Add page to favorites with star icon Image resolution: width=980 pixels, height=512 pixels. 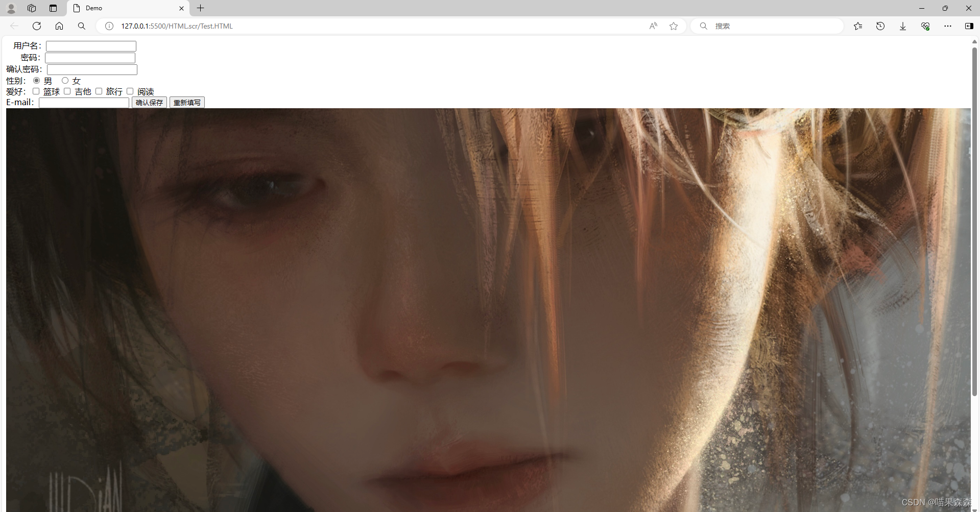674,26
